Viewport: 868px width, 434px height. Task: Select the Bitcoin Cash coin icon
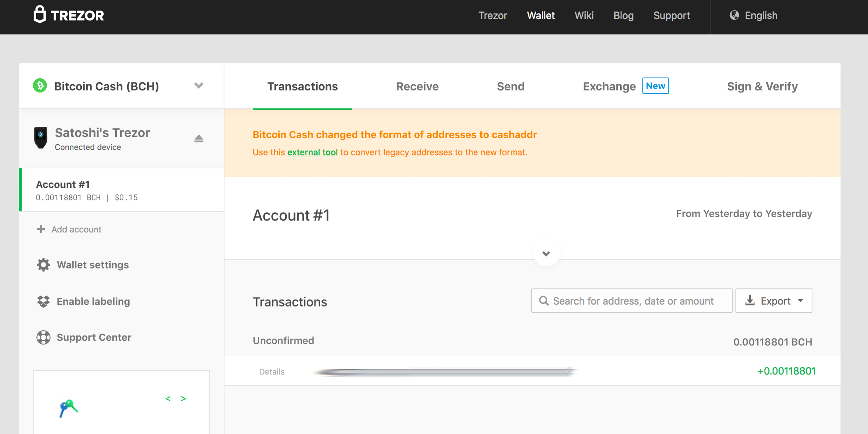coord(40,86)
